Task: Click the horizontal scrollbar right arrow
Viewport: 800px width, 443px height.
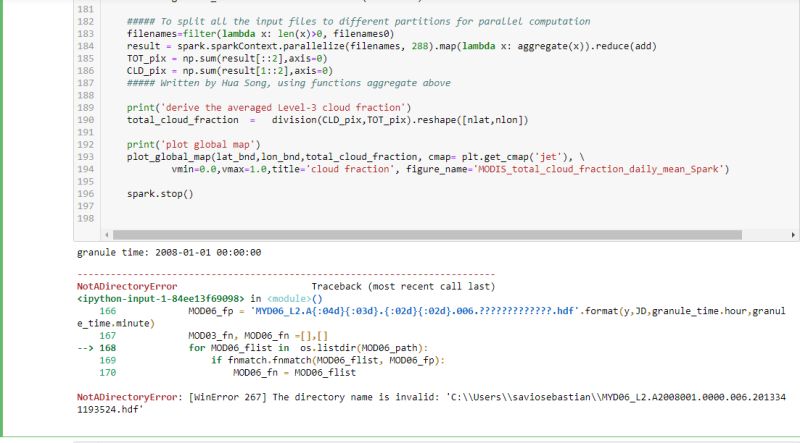Action: point(793,235)
